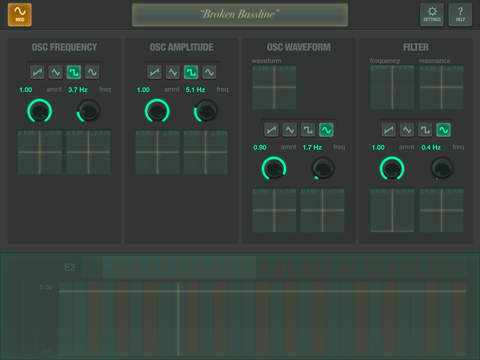480x360 pixels.
Task: Select triangle LFO shape for Filter
Action: tap(407, 130)
